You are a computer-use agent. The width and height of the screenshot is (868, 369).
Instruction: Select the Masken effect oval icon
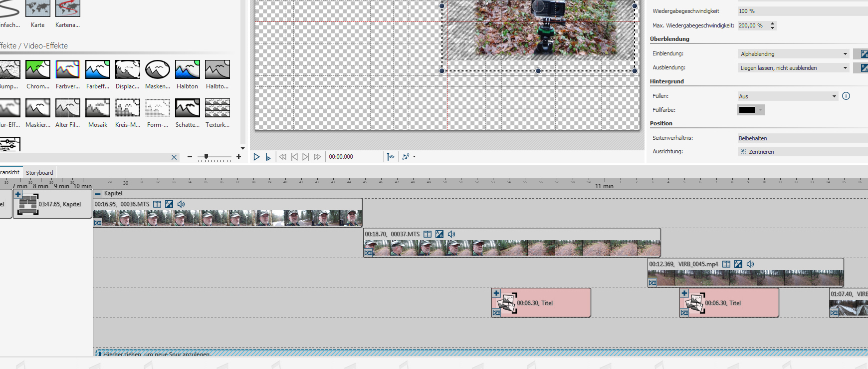[158, 70]
